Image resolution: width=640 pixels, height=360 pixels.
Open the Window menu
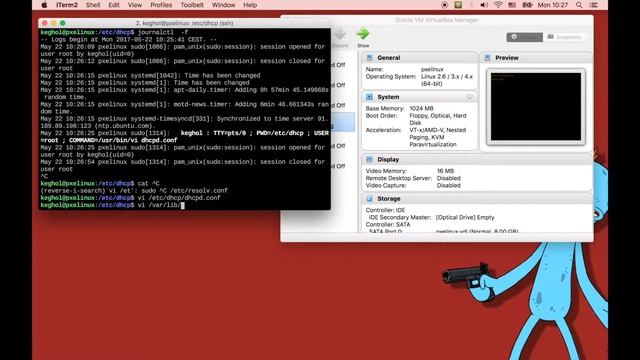(x=223, y=5)
